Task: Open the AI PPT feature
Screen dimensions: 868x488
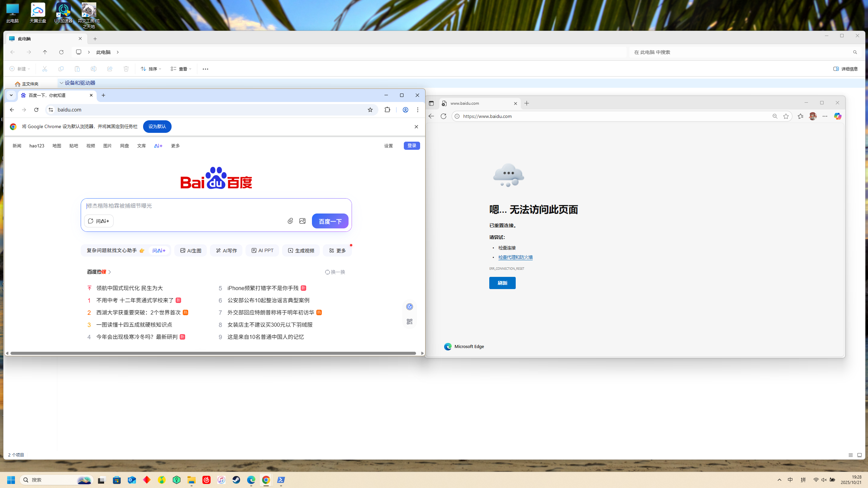Action: click(262, 250)
